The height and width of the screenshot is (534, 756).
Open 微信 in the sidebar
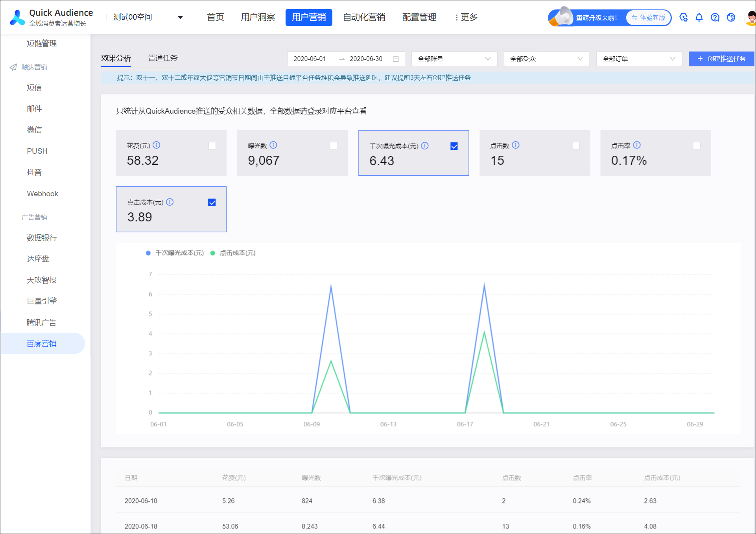[x=34, y=130]
